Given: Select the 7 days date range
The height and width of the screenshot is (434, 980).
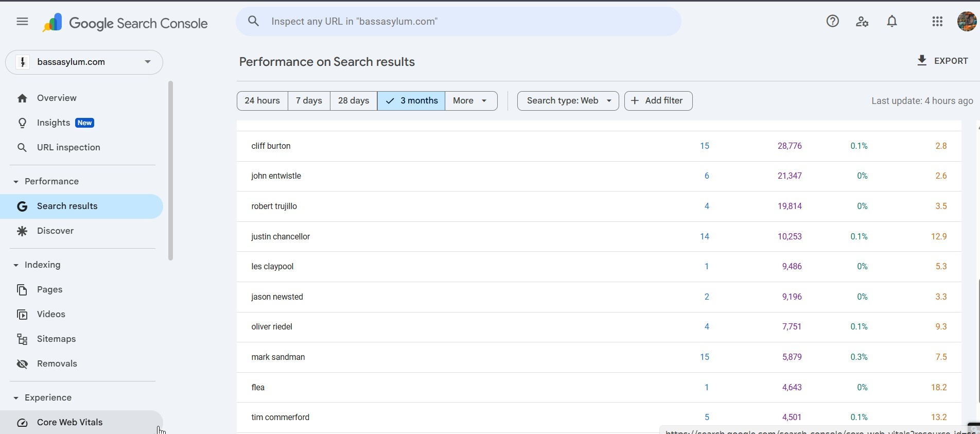Looking at the screenshot, I should [309, 101].
